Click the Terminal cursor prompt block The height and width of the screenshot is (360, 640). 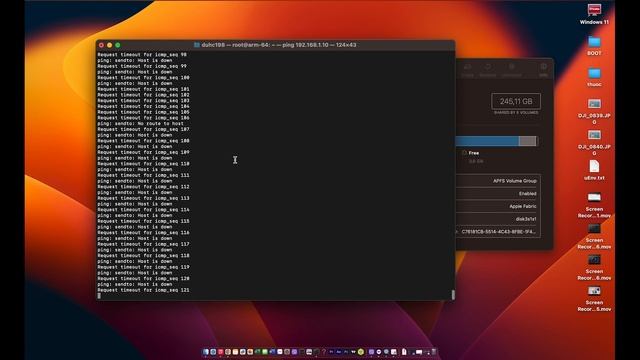point(99,296)
